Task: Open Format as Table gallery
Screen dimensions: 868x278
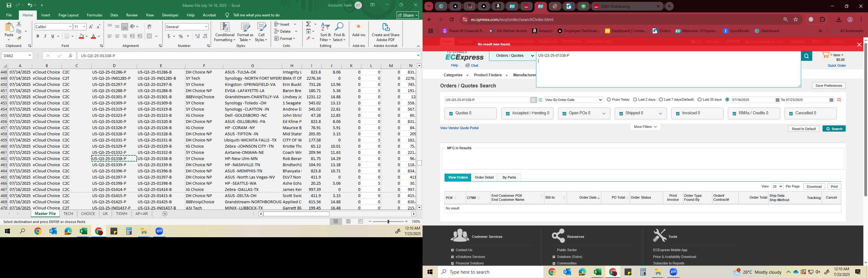Action: 245,32
